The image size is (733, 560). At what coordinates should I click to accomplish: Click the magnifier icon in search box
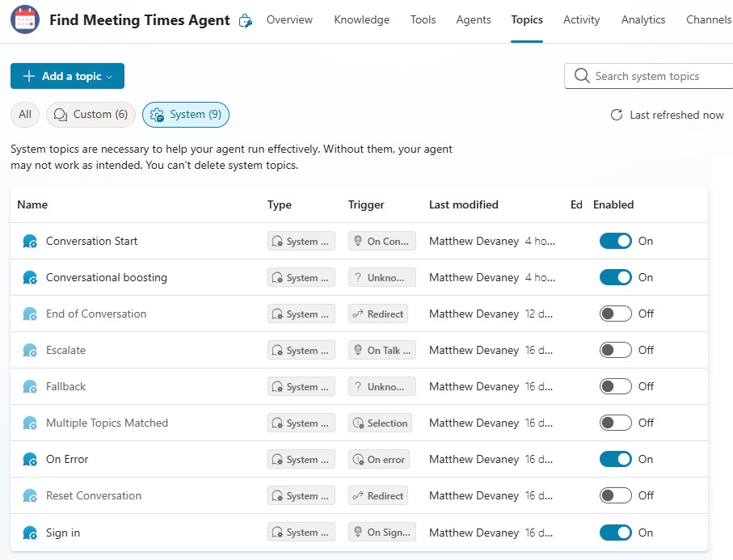pos(582,76)
